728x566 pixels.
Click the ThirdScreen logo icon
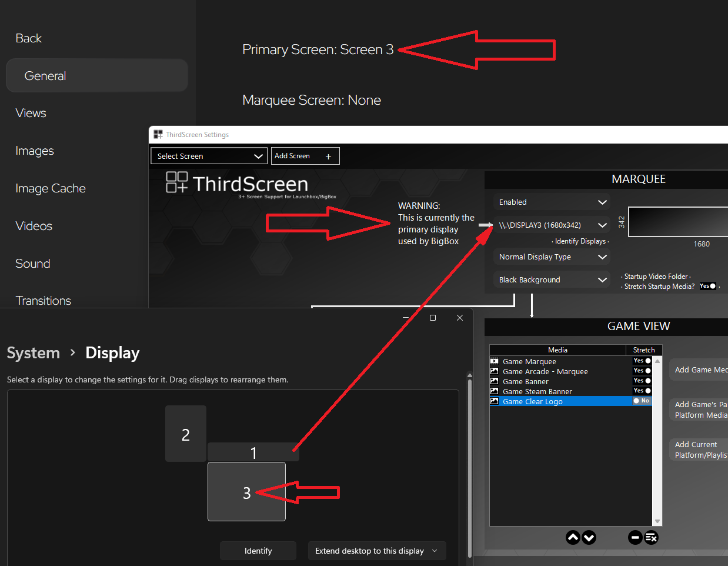[x=177, y=182]
